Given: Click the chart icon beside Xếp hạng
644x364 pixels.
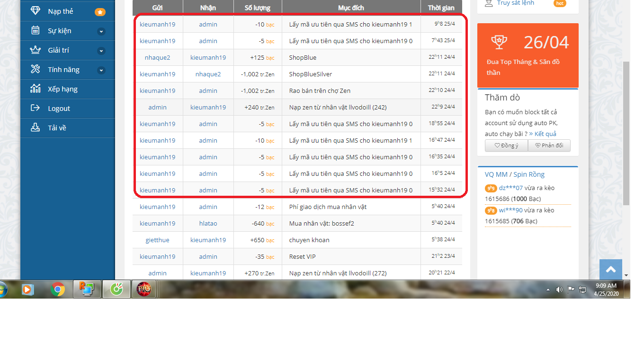Looking at the screenshot, I should [x=36, y=89].
